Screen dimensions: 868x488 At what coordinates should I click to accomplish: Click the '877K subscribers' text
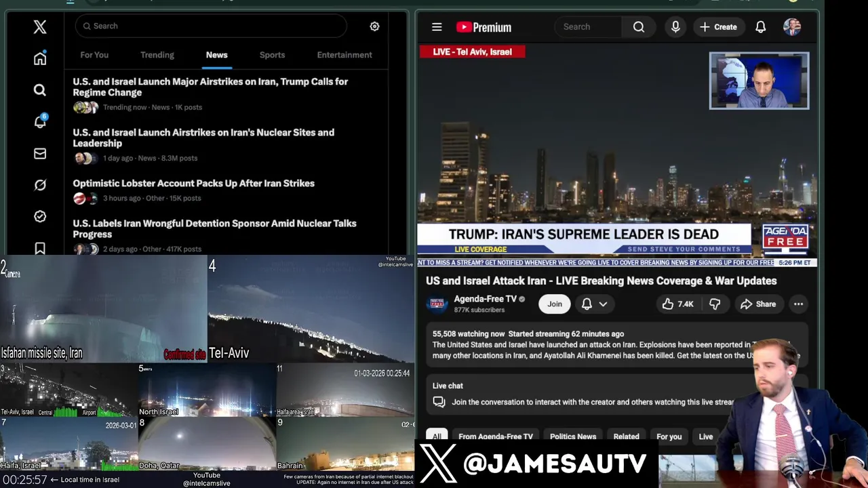479,310
